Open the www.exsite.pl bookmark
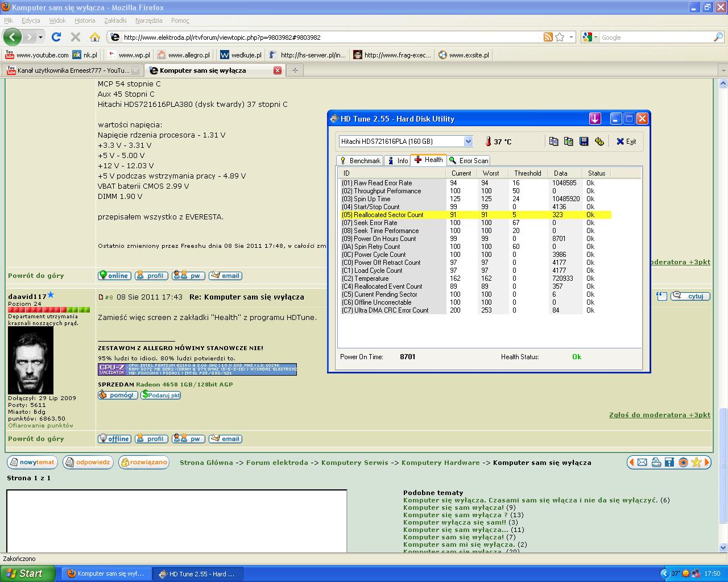This screenshot has width=728, height=582. (x=464, y=55)
